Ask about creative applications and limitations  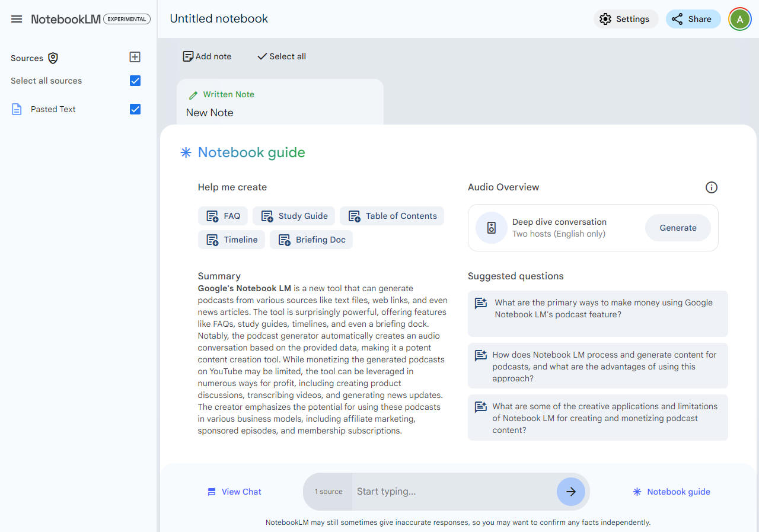point(598,418)
